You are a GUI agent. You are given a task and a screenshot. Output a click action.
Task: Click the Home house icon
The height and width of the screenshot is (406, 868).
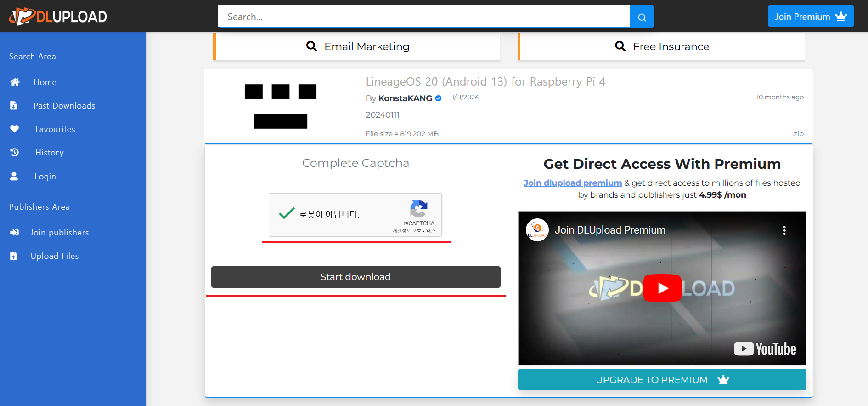point(15,82)
